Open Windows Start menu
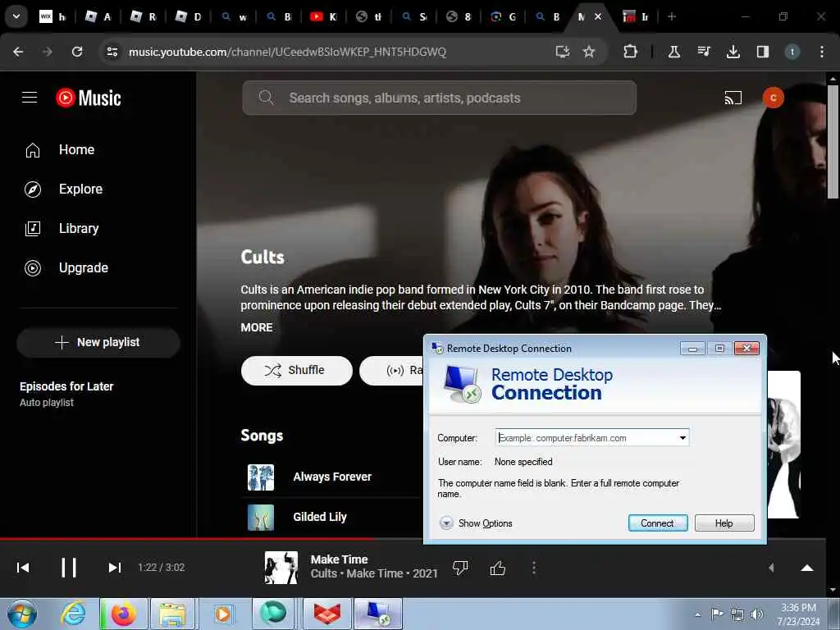The height and width of the screenshot is (630, 840). 21,614
